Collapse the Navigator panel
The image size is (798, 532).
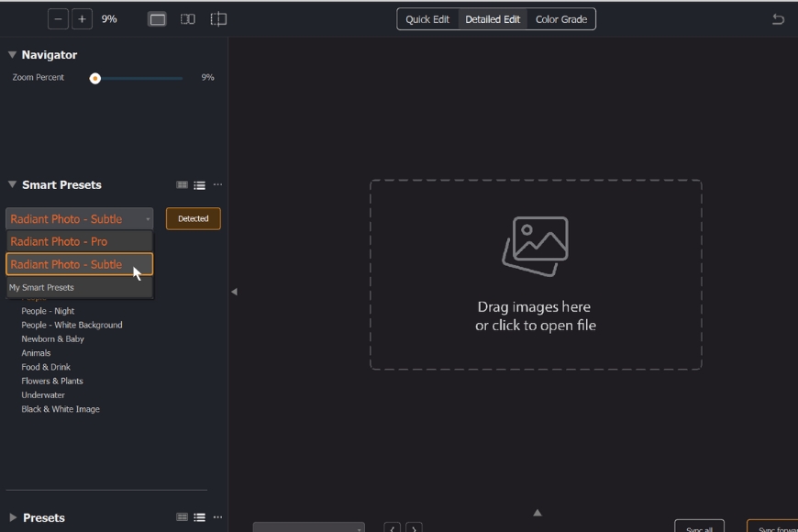pos(12,54)
